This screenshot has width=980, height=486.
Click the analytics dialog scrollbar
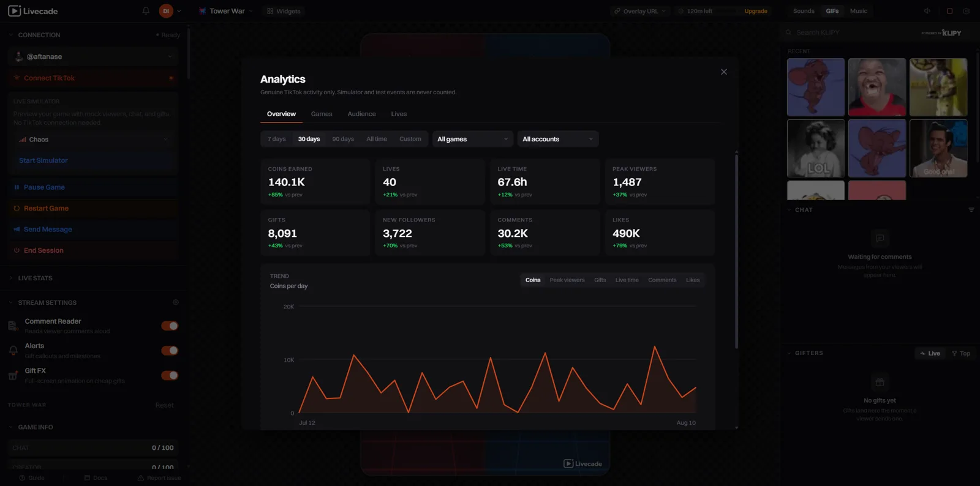click(736, 251)
